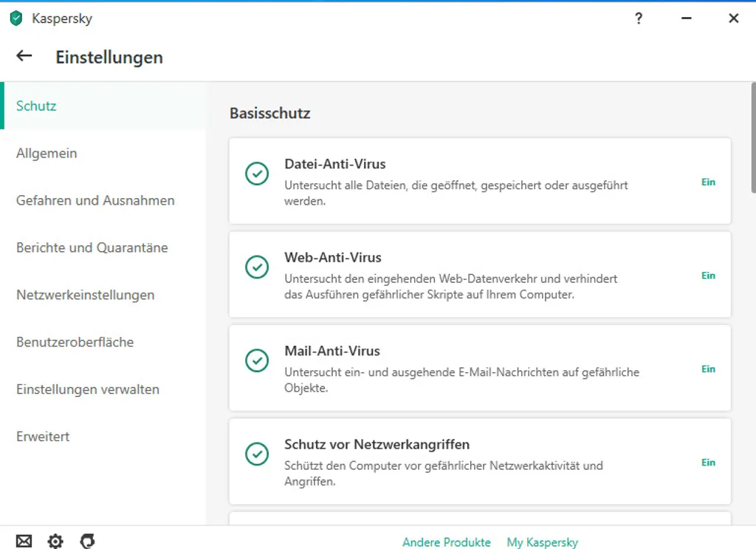This screenshot has width=756, height=549.
Task: Open the envelope messages icon
Action: [x=24, y=541]
